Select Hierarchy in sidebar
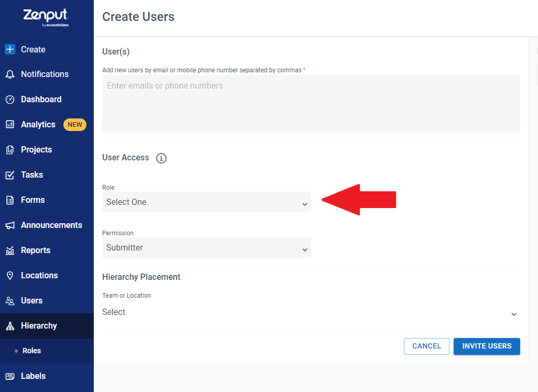 (x=47, y=326)
